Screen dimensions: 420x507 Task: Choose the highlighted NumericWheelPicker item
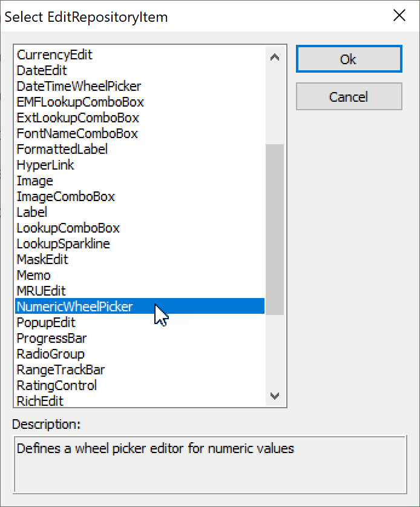tap(74, 307)
